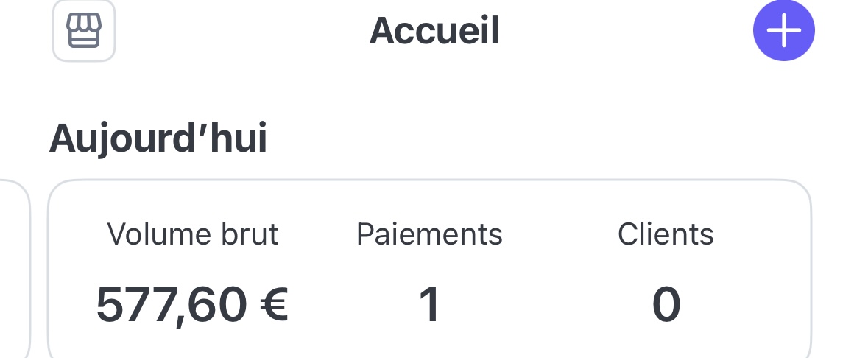Image resolution: width=868 pixels, height=358 pixels.
Task: Click the Accueil page title
Action: coord(434,31)
